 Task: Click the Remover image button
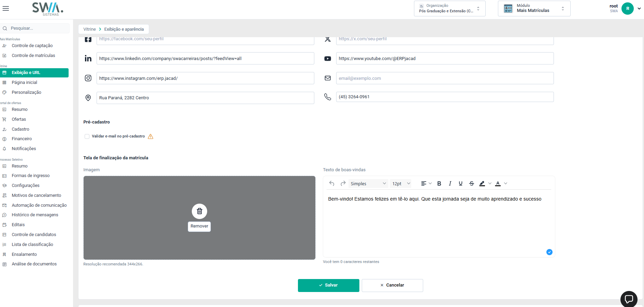click(x=199, y=226)
